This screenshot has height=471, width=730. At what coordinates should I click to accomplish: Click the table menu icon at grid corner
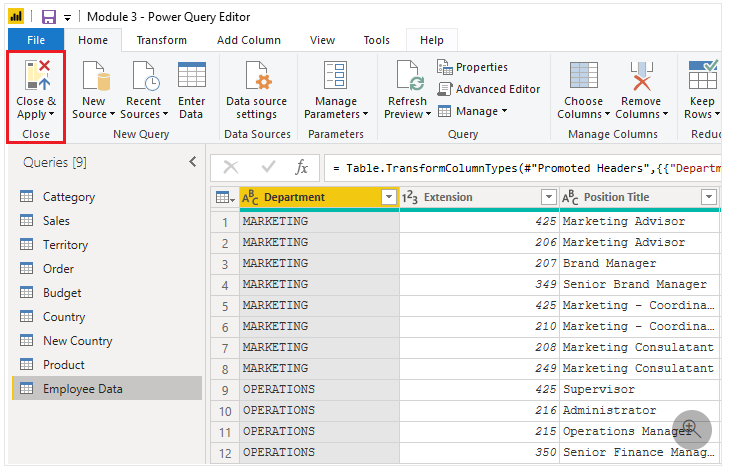click(x=225, y=198)
